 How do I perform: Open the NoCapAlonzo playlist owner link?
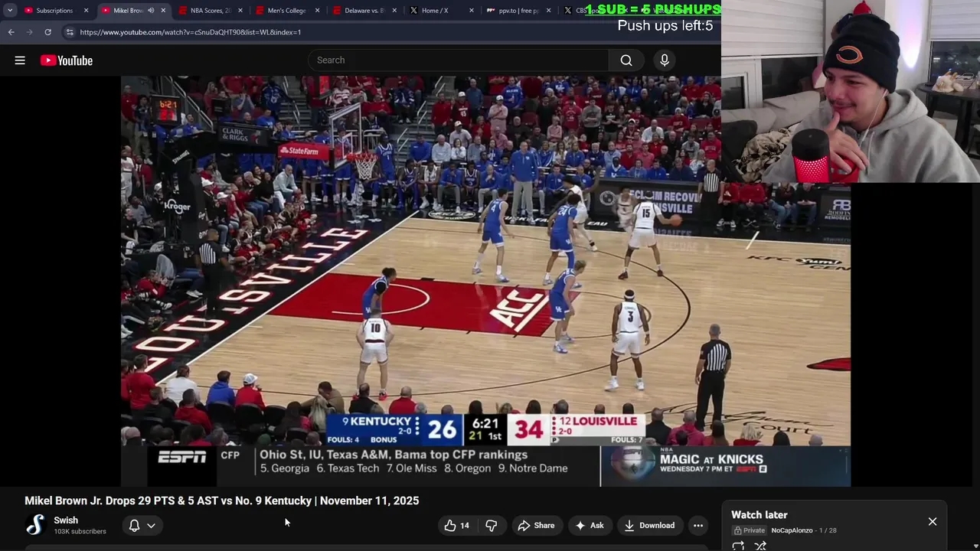click(x=792, y=530)
